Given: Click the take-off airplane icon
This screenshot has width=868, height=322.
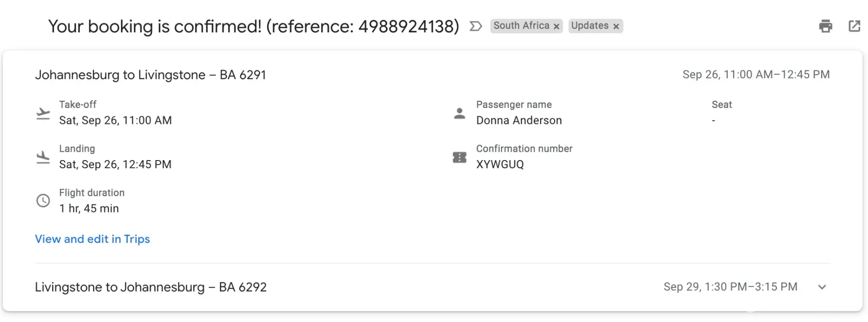Looking at the screenshot, I should point(43,113).
